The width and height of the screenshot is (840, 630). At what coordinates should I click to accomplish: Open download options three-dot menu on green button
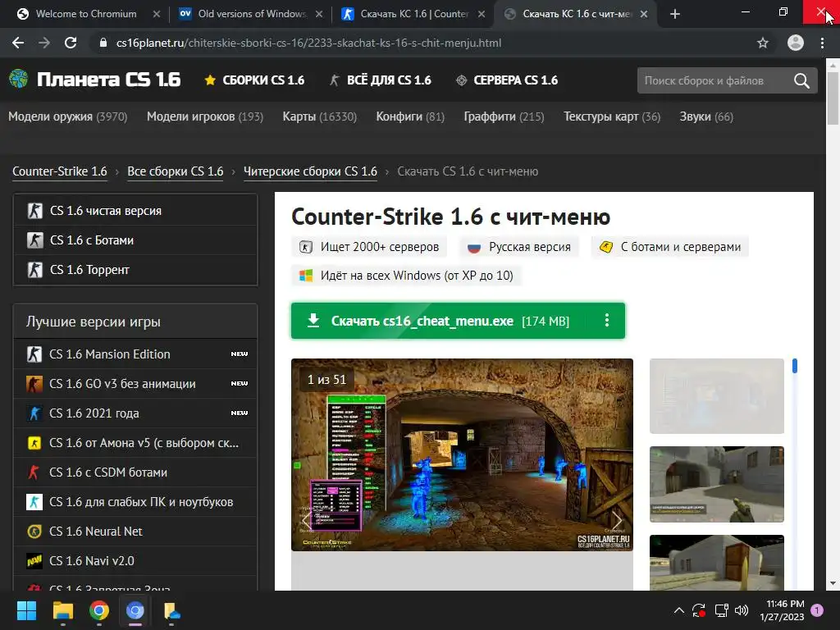(x=606, y=321)
